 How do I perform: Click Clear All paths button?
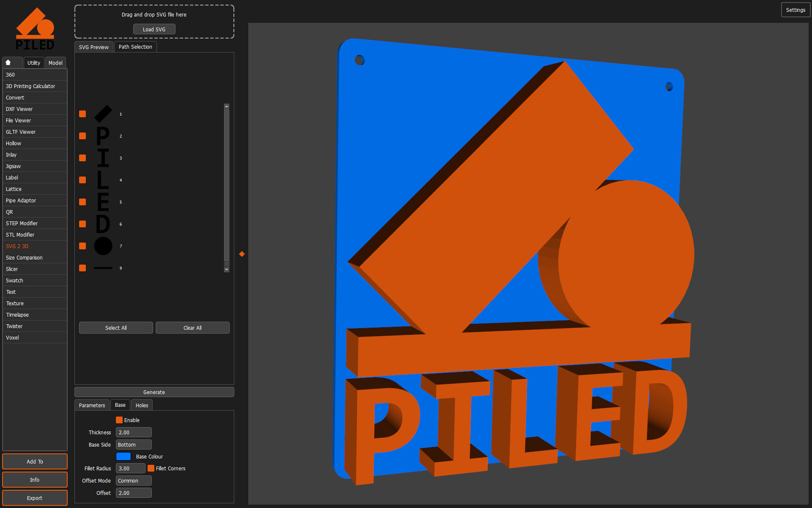point(192,328)
